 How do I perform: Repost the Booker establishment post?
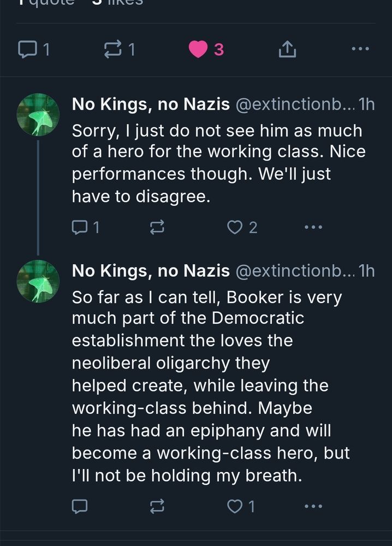click(157, 507)
